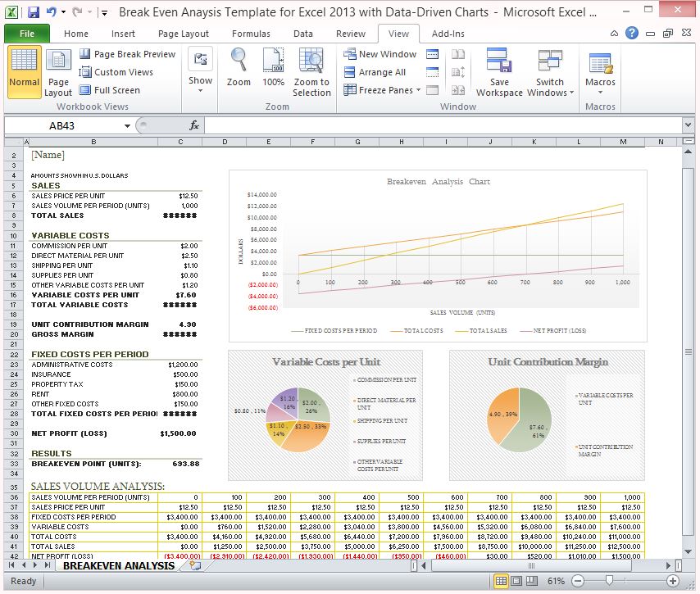
Task: Select the BREAKEVEN ANALYSIS sheet tab
Action: tap(119, 565)
